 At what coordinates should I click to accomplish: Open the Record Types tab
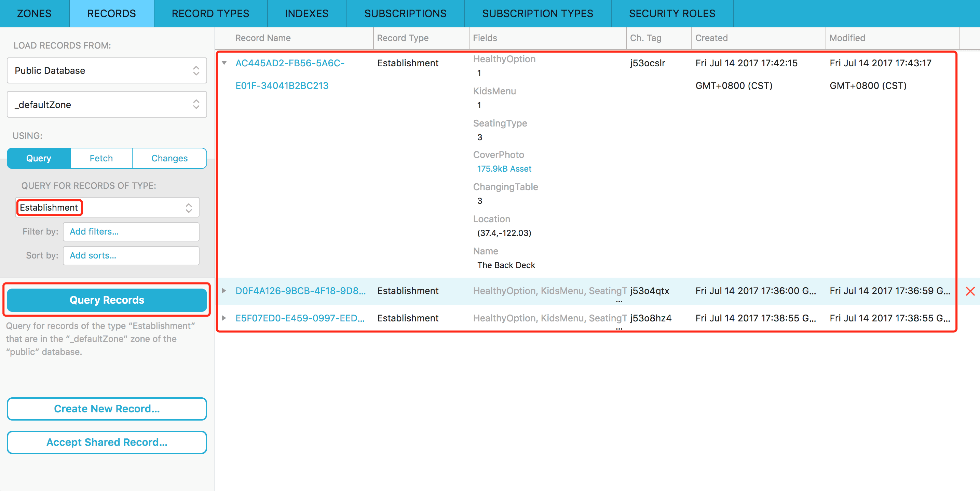coord(210,13)
